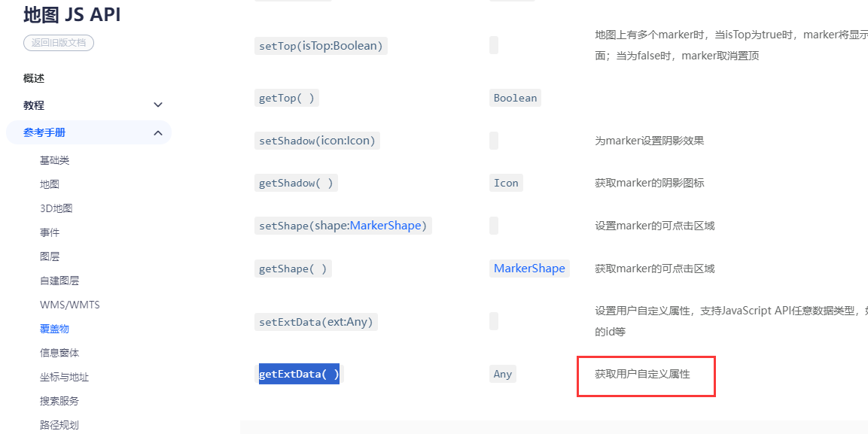Open 3D地图 reference page

pos(56,208)
